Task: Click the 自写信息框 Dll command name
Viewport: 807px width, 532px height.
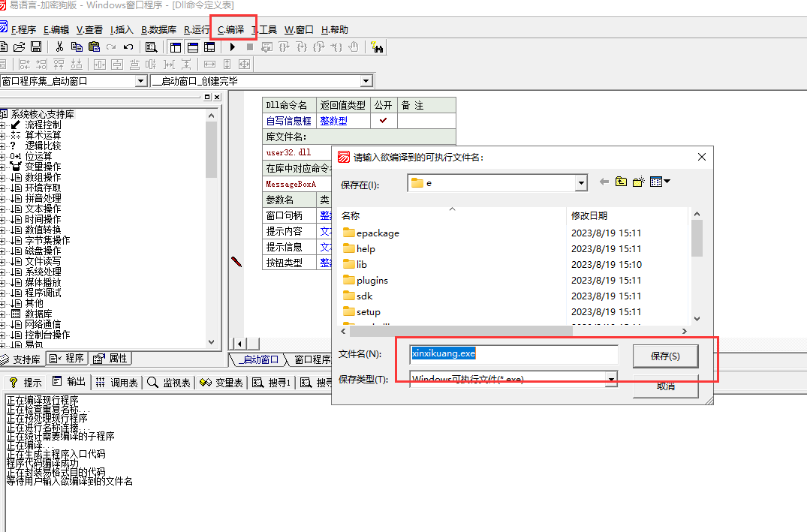Action: tap(289, 121)
